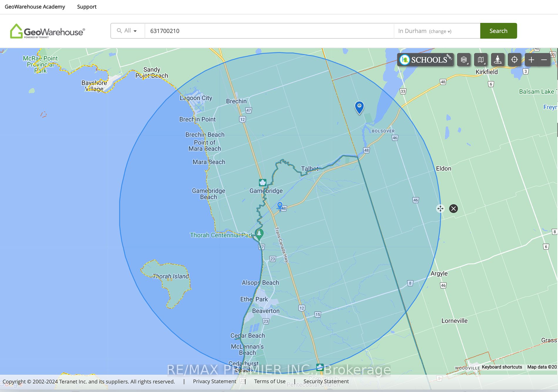Click the Alsops Beach label
This screenshot has width=558, height=392.
(x=260, y=283)
